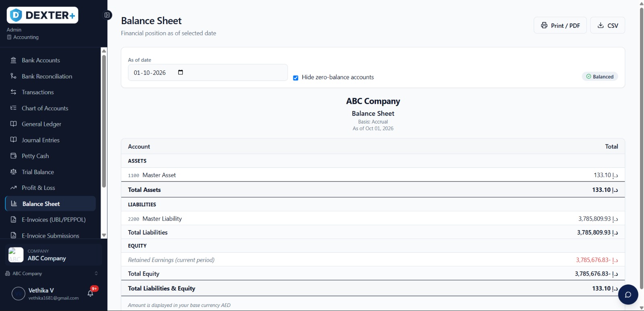Go to Transactions menu item
This screenshot has width=644, height=311.
(38, 92)
